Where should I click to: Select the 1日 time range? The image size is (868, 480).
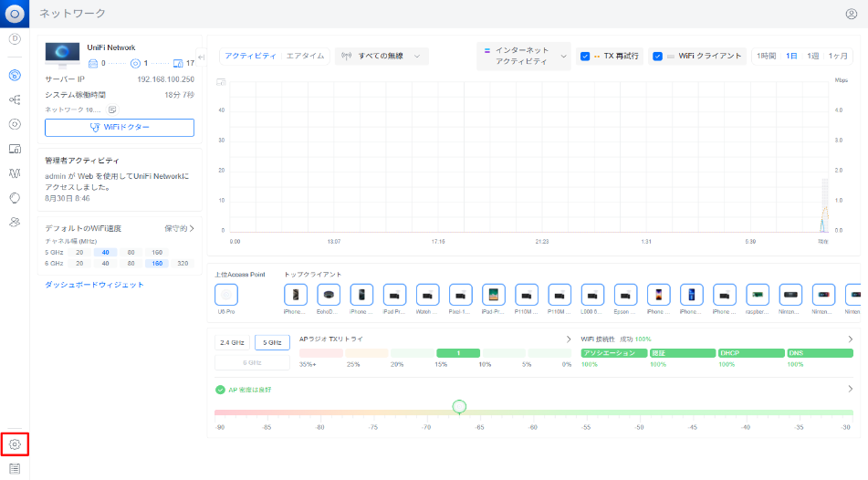click(791, 56)
